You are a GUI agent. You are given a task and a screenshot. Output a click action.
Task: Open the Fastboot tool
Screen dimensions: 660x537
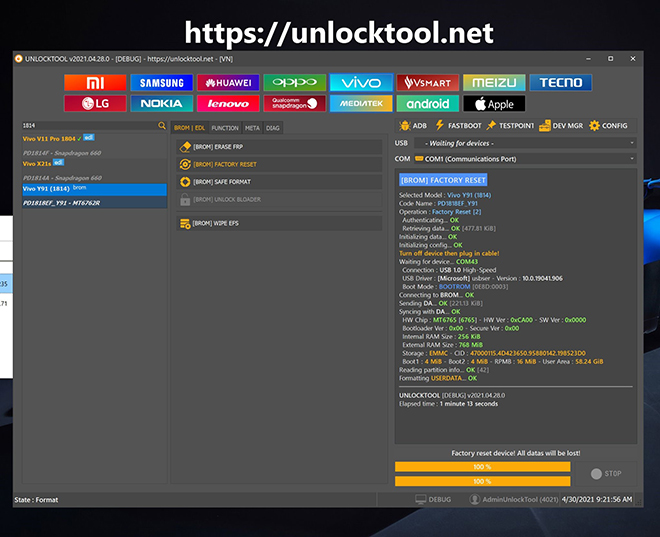[x=458, y=125]
